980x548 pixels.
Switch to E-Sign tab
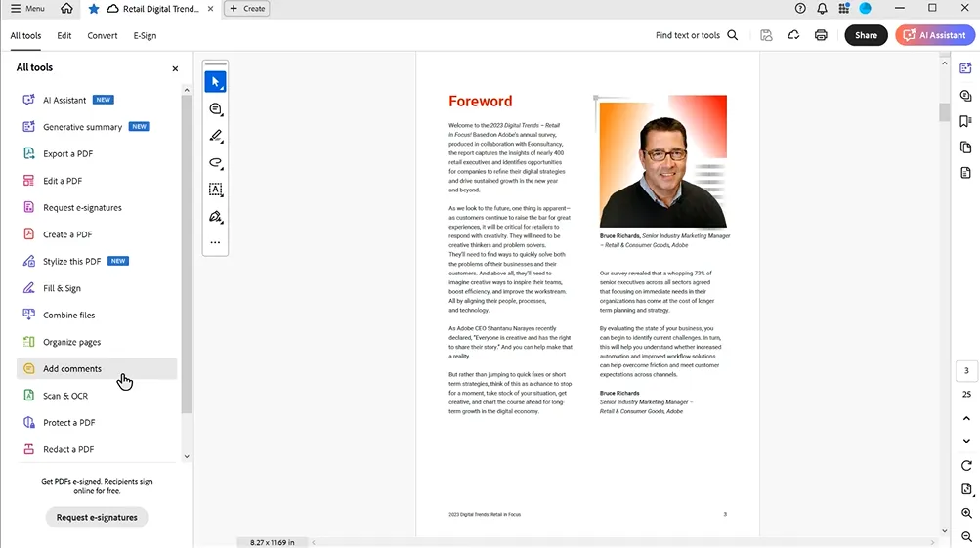point(145,35)
